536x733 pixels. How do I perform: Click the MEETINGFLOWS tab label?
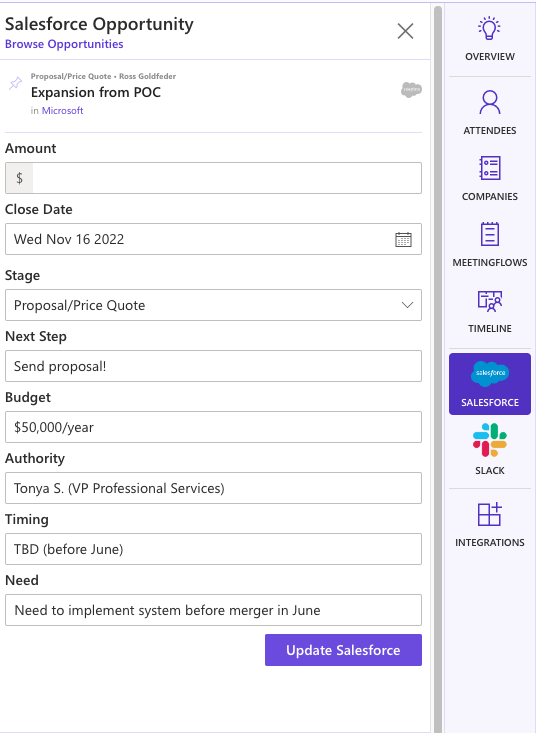click(490, 262)
